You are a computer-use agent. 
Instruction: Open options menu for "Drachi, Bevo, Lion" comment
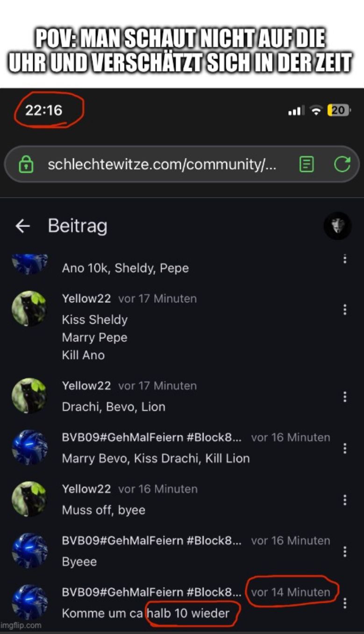[345, 397]
